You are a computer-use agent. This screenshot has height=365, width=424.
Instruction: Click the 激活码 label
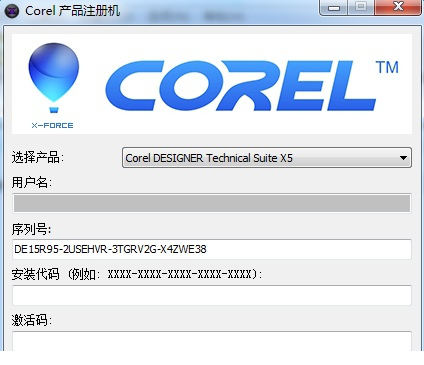(31, 320)
